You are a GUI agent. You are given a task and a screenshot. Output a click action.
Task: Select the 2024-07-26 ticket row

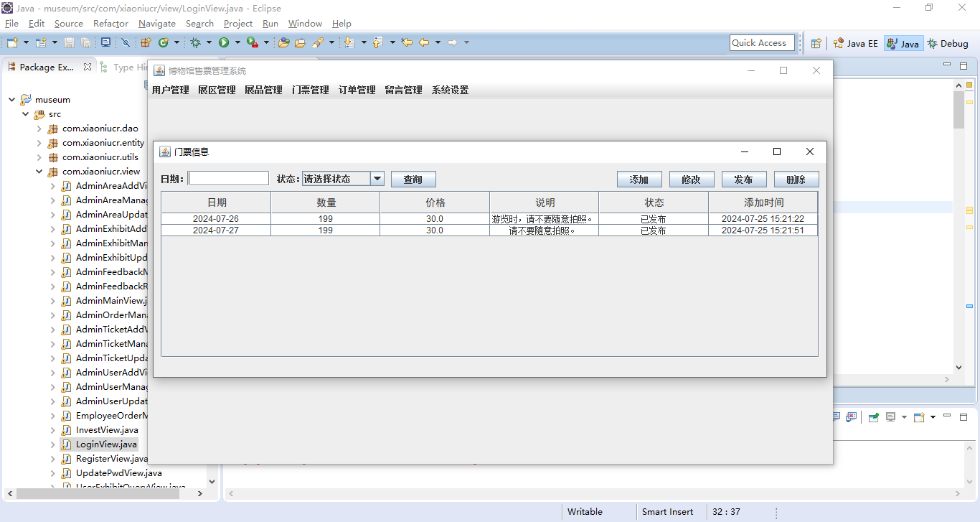coord(489,219)
